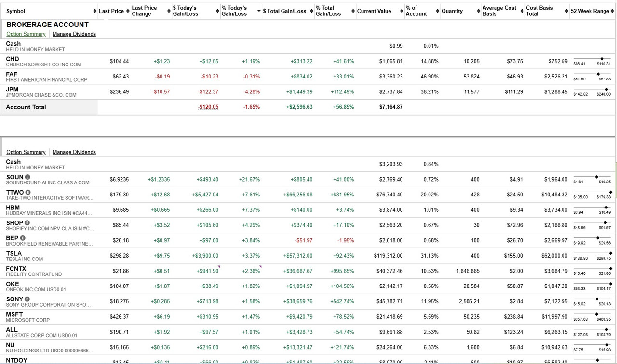Open the FCNTX symbol row
617x364 pixels.
point(16,269)
